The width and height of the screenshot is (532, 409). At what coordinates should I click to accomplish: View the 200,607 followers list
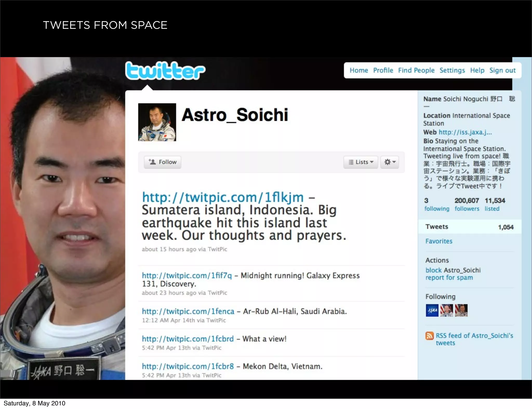pos(467,204)
